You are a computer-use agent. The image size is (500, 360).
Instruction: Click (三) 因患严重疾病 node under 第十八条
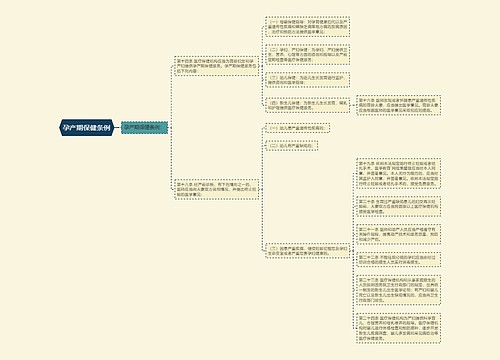coord(307,251)
